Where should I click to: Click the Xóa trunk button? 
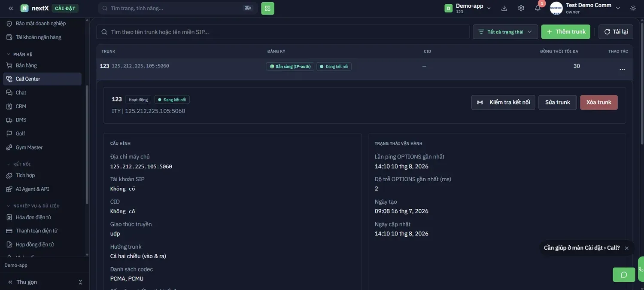(x=599, y=102)
